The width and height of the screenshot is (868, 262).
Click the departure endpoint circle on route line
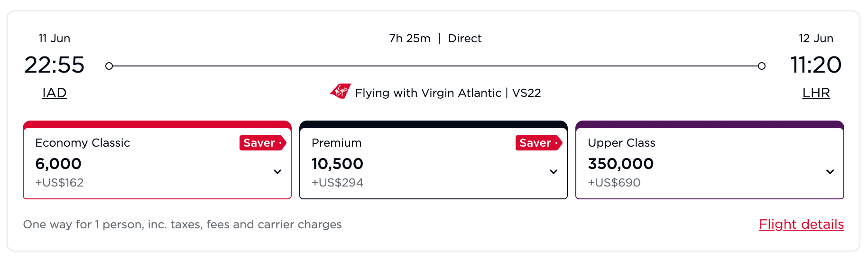pyautogui.click(x=109, y=66)
